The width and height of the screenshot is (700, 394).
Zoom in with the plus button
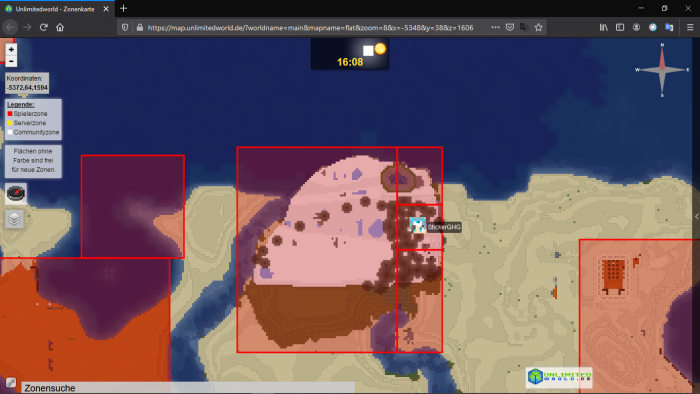pos(11,50)
